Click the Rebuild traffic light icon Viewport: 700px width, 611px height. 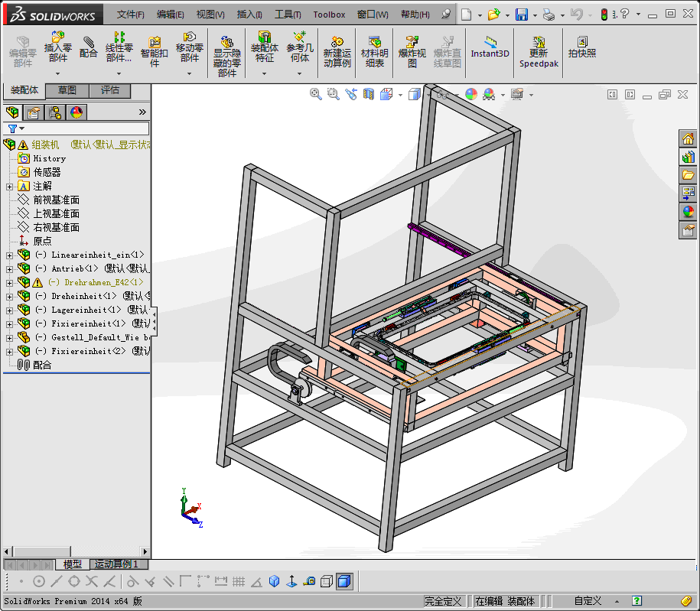coord(604,15)
